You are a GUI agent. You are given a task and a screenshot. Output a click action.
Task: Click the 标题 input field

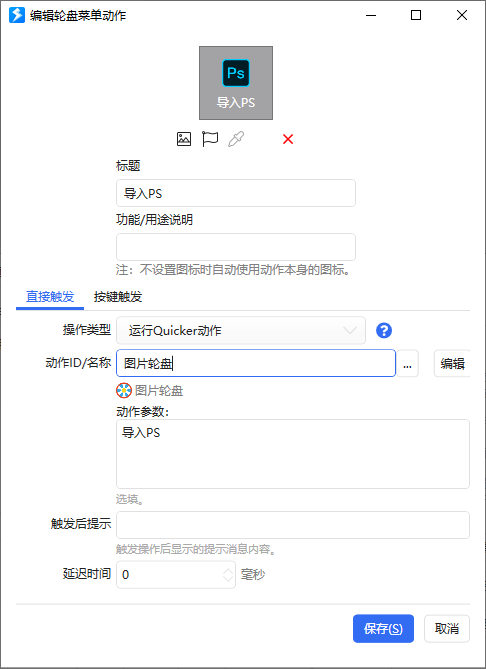(x=236, y=193)
